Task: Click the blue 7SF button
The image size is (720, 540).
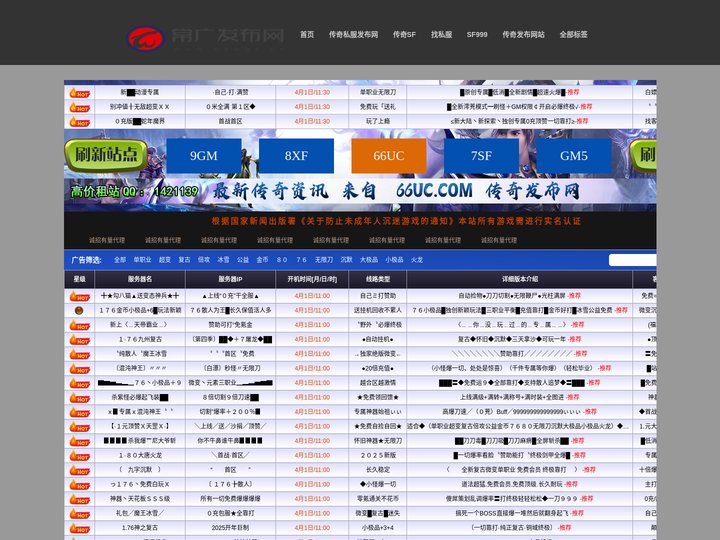Action: (481, 156)
